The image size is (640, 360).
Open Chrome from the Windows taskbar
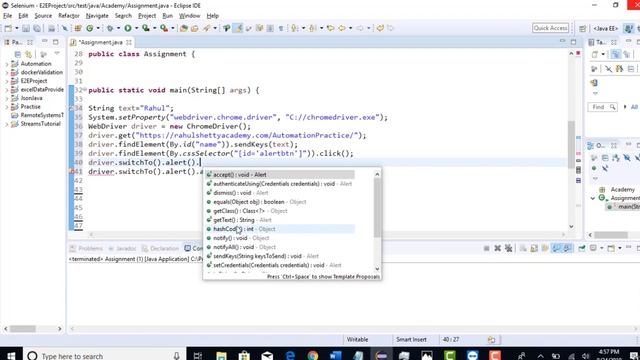pos(313,356)
